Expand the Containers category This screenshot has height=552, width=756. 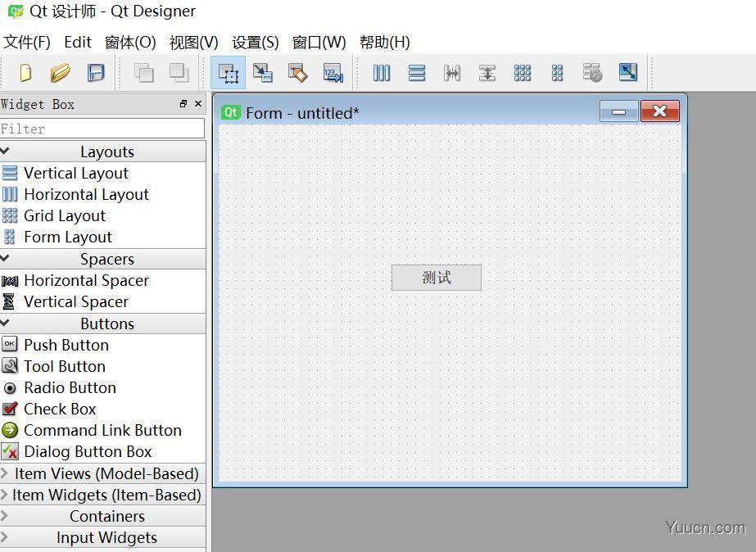tap(106, 516)
